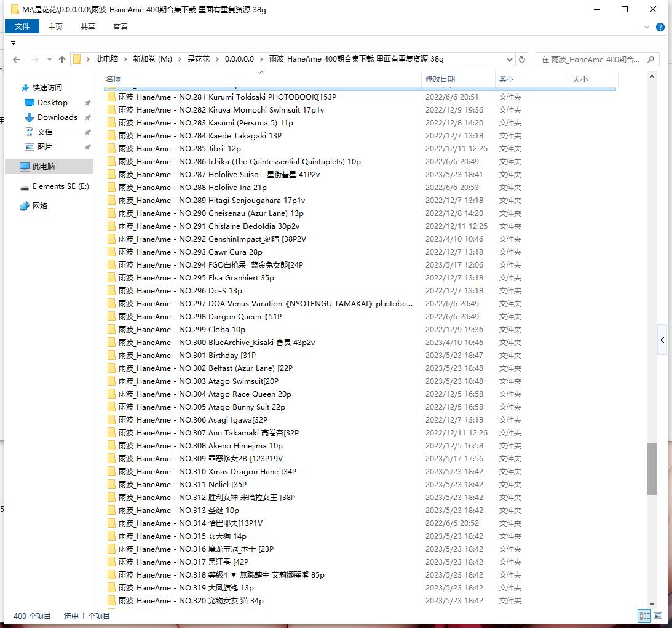Sort by the 名称 column header
This screenshot has height=628, width=672.
(113, 79)
